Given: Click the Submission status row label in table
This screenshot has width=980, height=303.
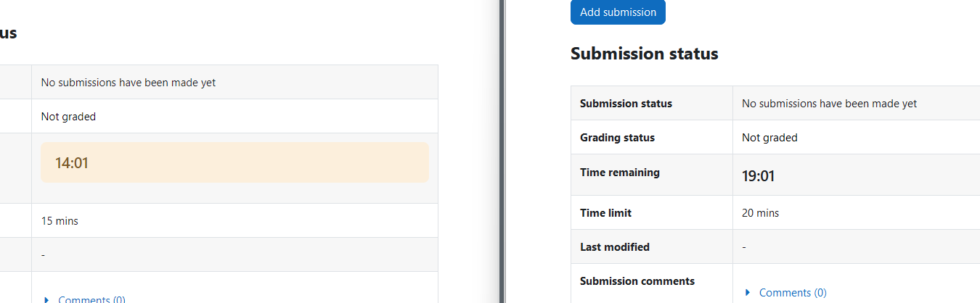Looking at the screenshot, I should click(x=626, y=104).
